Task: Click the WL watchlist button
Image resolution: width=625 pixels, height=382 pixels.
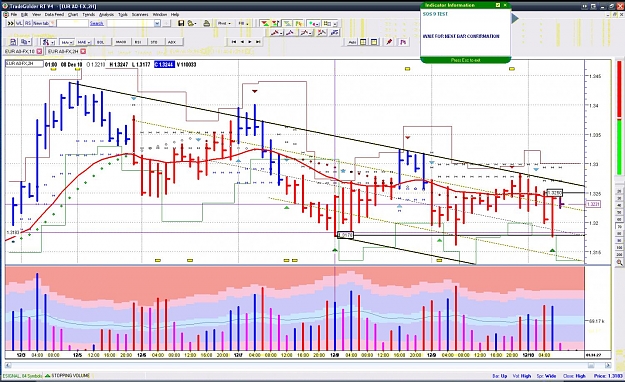Action: click(x=19, y=24)
